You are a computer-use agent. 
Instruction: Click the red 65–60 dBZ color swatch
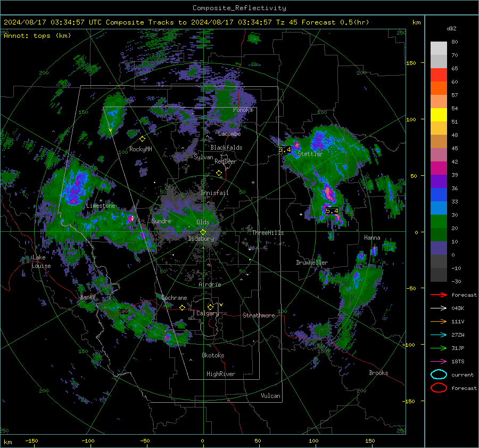[439, 75]
